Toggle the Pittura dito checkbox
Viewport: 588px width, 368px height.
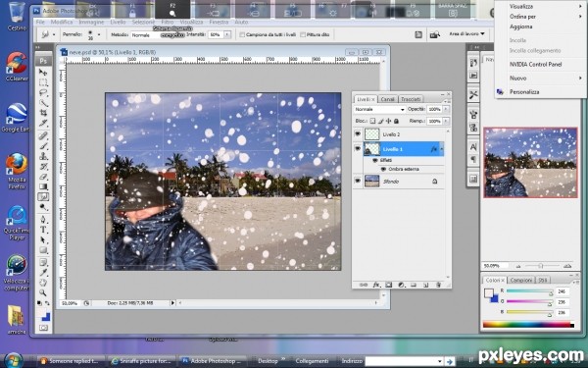point(303,34)
